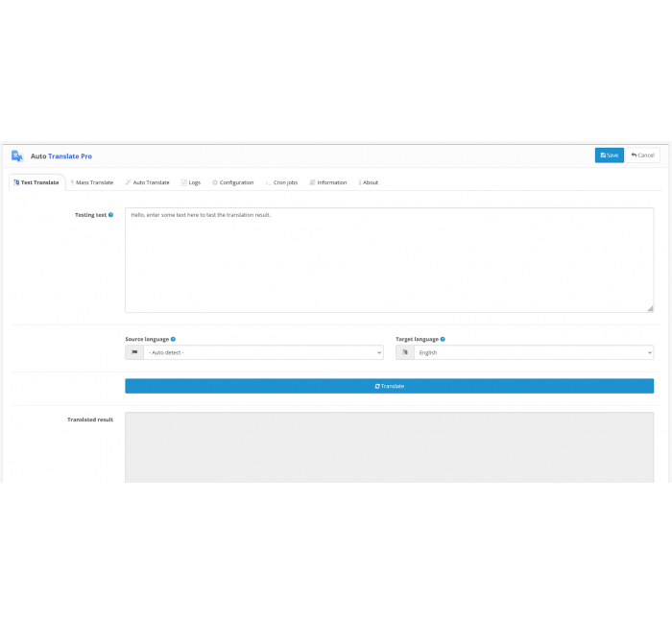
Task: Click the Auto Translate Pro logo icon
Action: [x=17, y=156]
